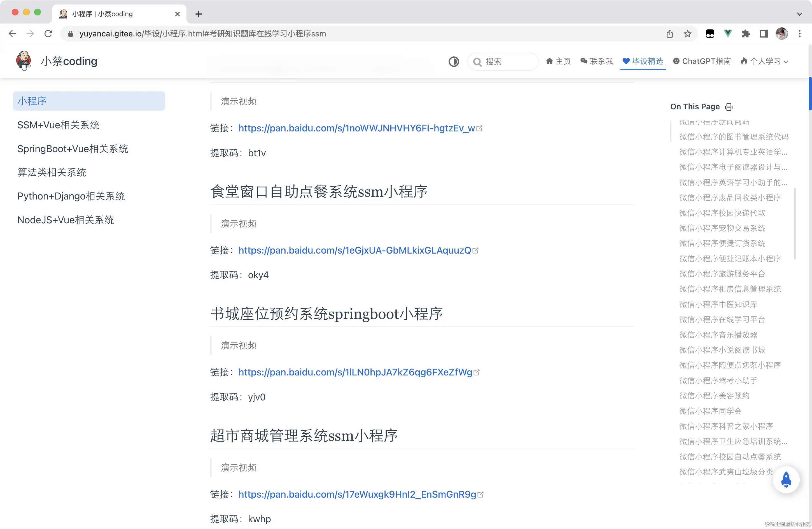Bookmark this page with star icon
812x529 pixels.
click(687, 33)
